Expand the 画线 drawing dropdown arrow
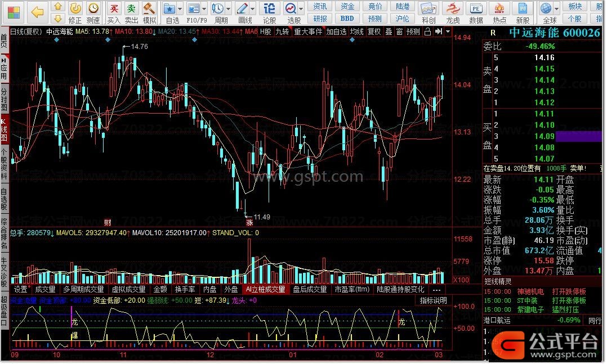The image size is (607, 364). click(x=253, y=8)
